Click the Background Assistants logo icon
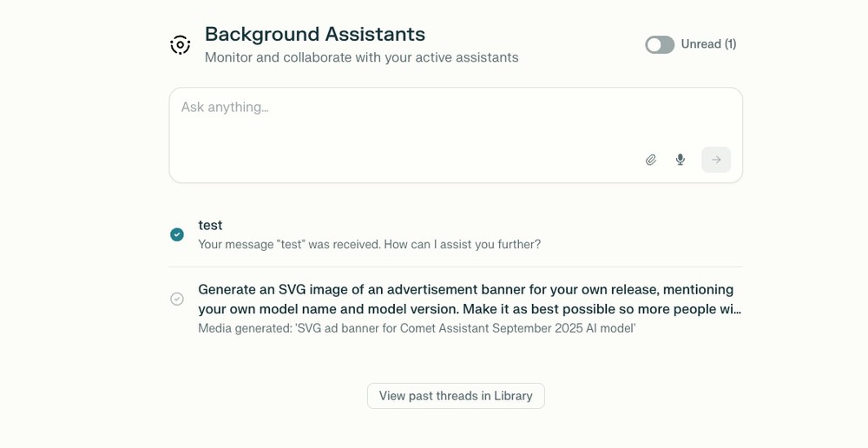Image resolution: width=868 pixels, height=448 pixels. point(180,44)
